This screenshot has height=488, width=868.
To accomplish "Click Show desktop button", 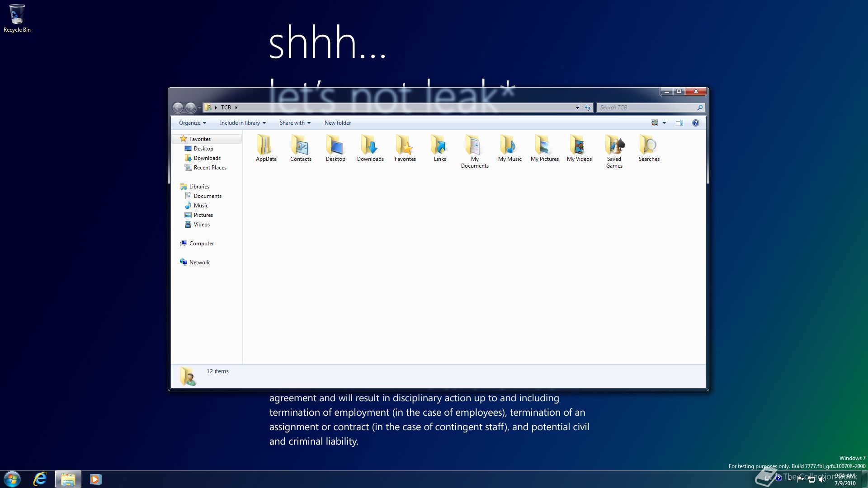I will tap(864, 479).
